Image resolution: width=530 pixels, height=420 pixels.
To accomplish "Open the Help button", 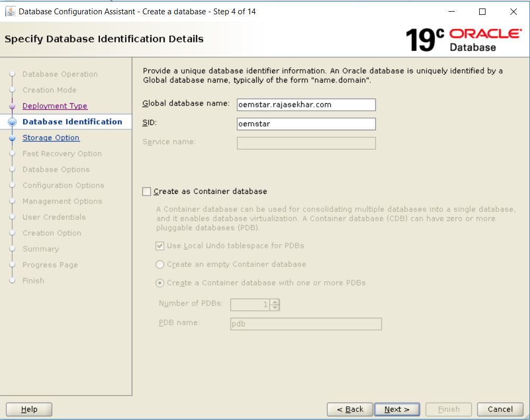I will pos(29,409).
